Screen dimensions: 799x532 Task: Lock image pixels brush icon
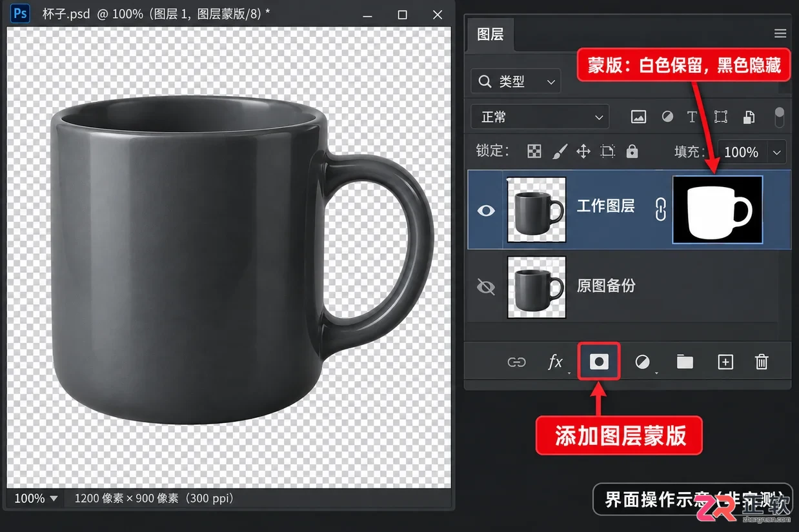tap(560, 152)
